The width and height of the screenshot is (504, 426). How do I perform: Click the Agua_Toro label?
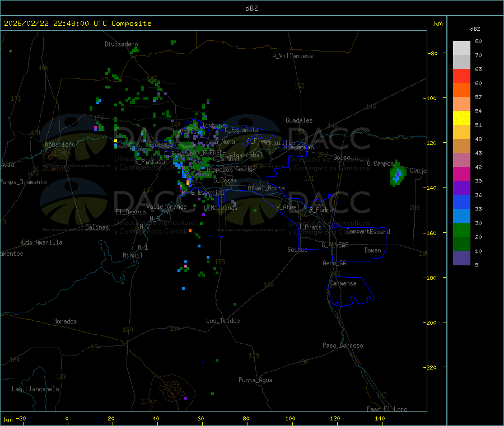[x=60, y=144]
